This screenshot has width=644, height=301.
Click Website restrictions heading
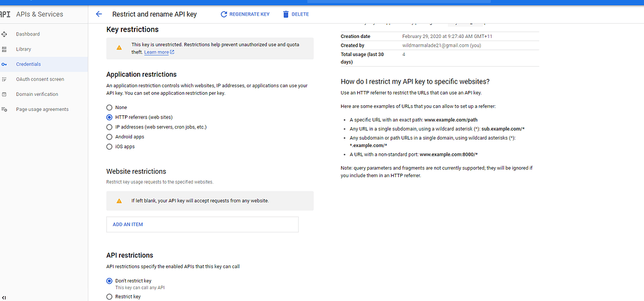pyautogui.click(x=136, y=171)
